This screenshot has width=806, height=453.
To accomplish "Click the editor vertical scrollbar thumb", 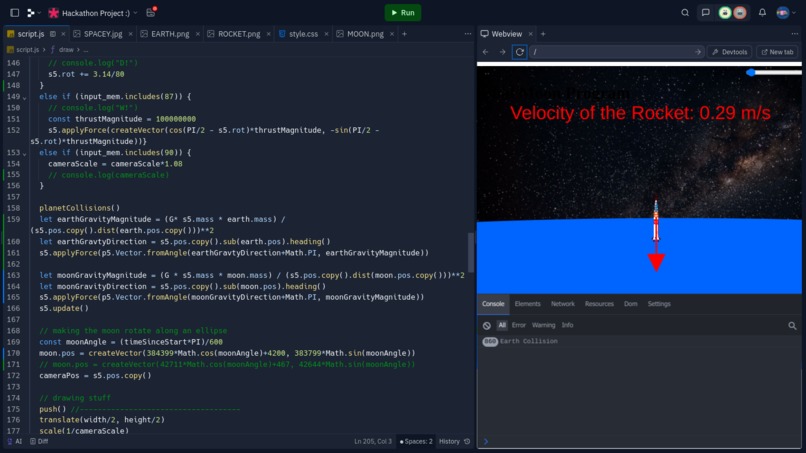I will pos(470,251).
